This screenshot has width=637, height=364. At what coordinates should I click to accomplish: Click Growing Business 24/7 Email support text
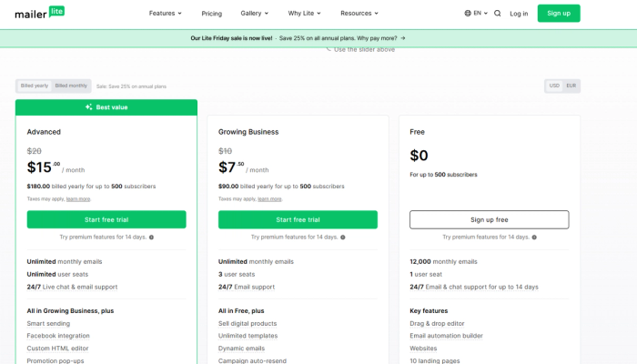coord(247,287)
